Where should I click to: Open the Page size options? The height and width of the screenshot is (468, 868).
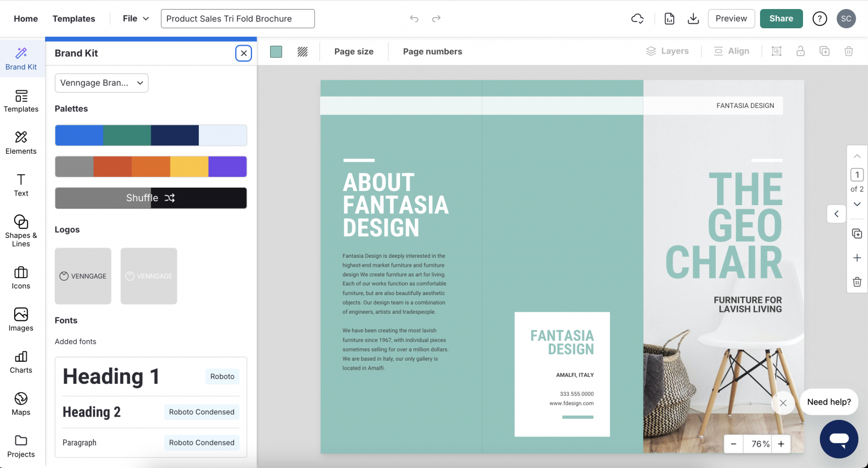[354, 51]
